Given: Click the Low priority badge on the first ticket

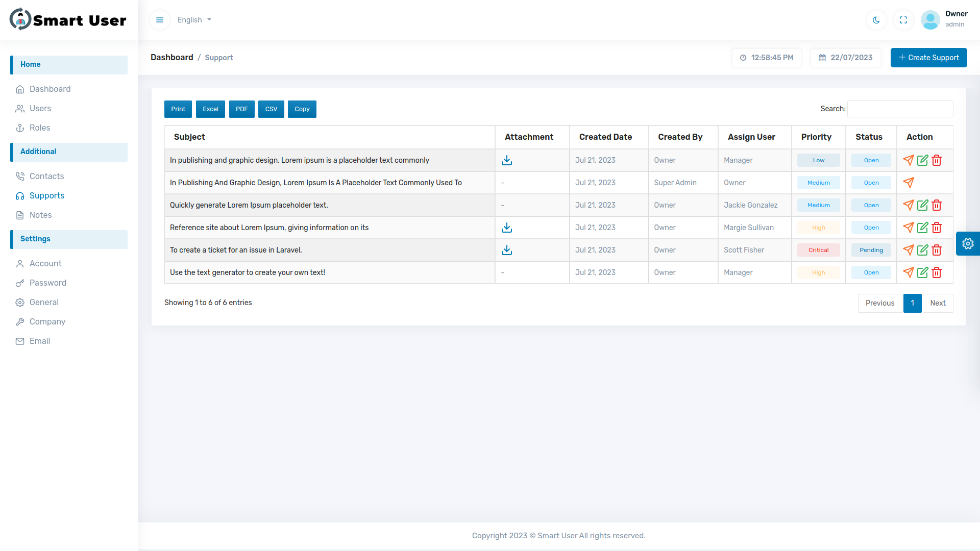Looking at the screenshot, I should click(x=818, y=160).
